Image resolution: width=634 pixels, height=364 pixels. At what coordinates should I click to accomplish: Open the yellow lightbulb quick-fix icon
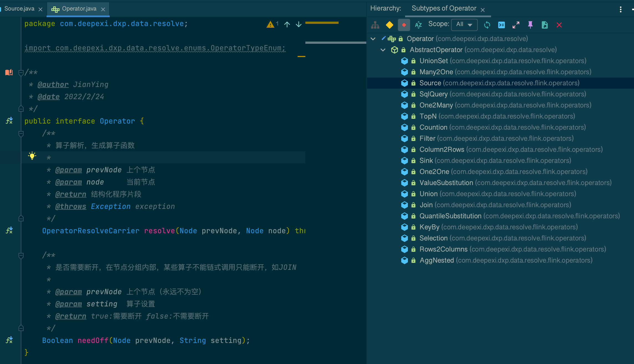(x=32, y=156)
